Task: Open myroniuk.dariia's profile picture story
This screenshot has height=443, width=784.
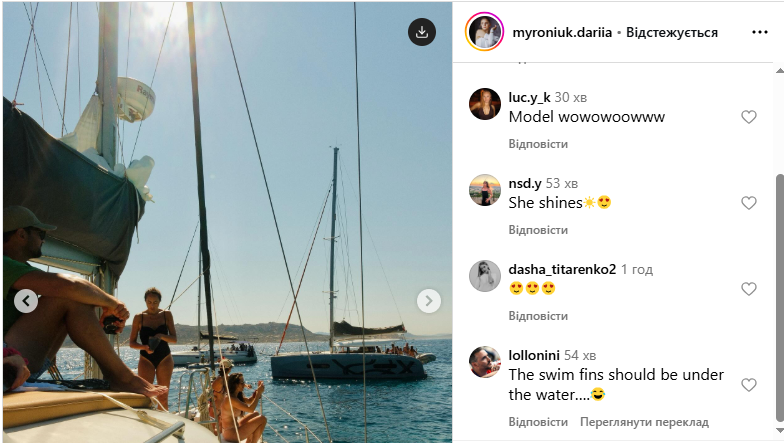Action: point(484,32)
